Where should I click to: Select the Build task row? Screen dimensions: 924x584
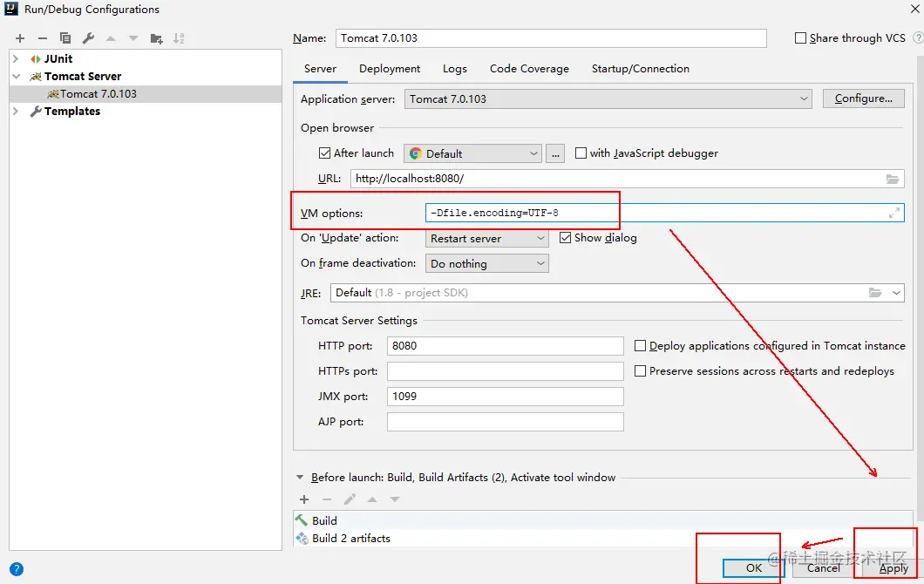(x=602, y=520)
